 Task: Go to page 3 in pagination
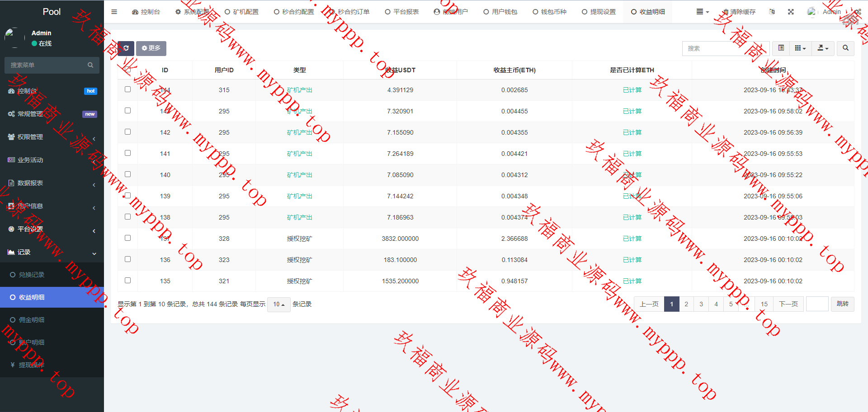point(701,304)
